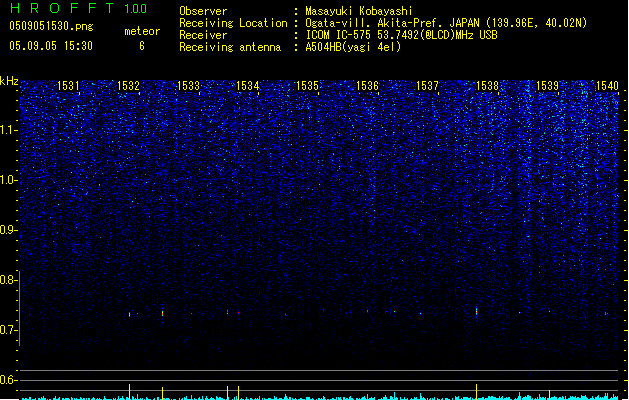The image size is (629, 400).
Task: Click the 1534 time marker
Action: coord(248,85)
